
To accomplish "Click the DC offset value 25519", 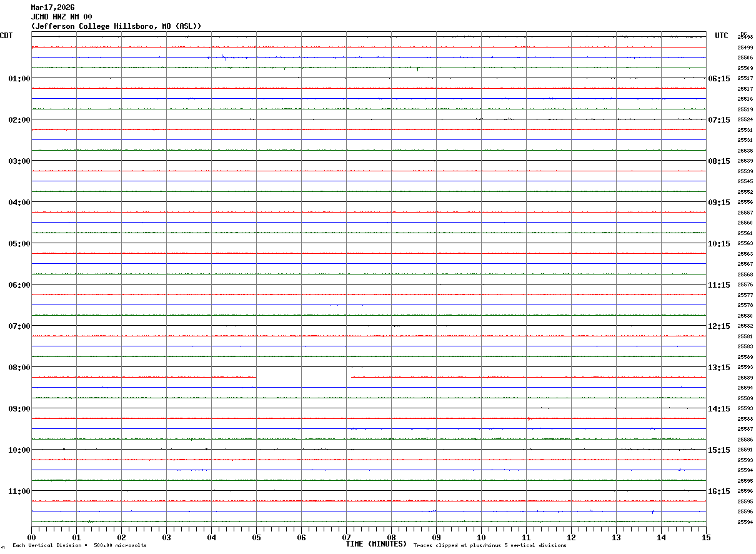I will coord(745,109).
